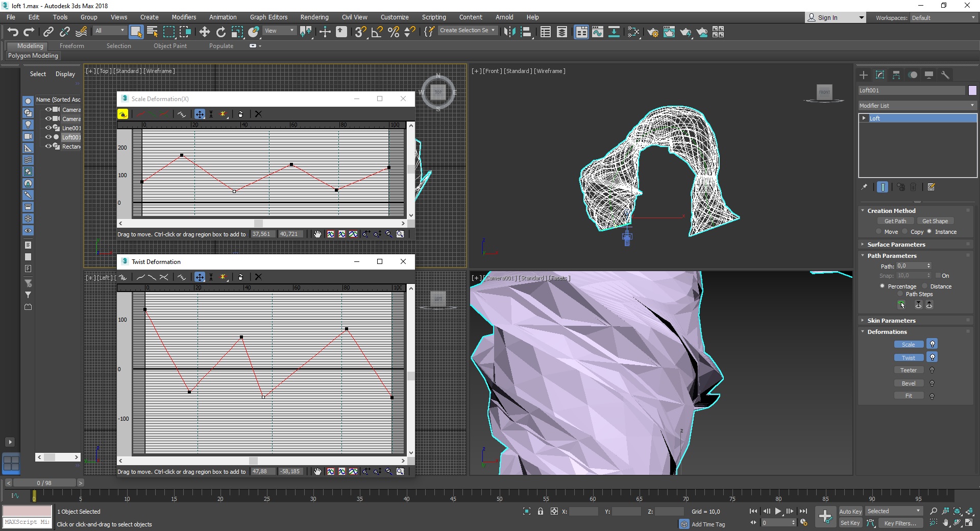Select the Distance radio button
The height and width of the screenshot is (531, 980).
coord(924,286)
